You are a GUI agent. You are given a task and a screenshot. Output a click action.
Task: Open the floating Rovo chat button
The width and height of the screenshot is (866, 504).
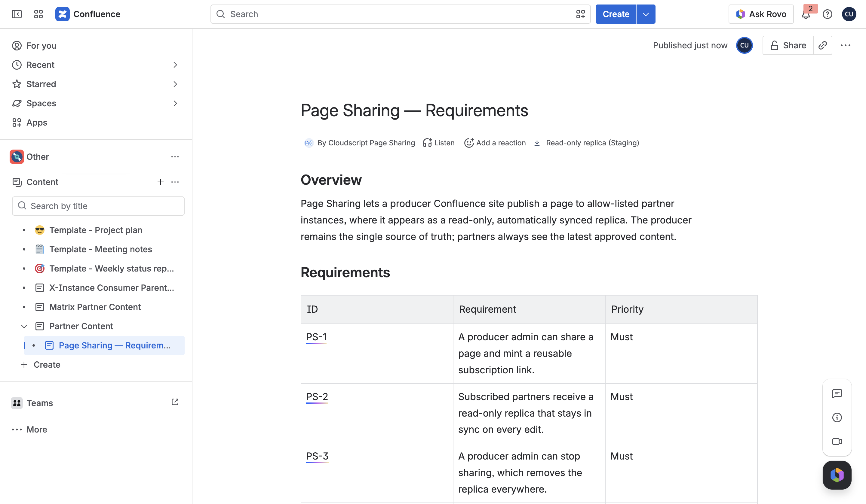pos(837,475)
